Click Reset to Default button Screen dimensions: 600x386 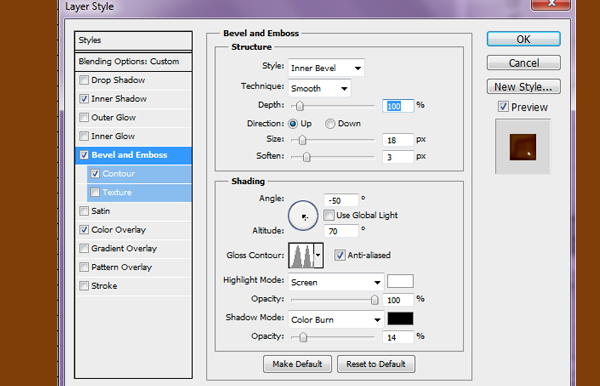376,364
